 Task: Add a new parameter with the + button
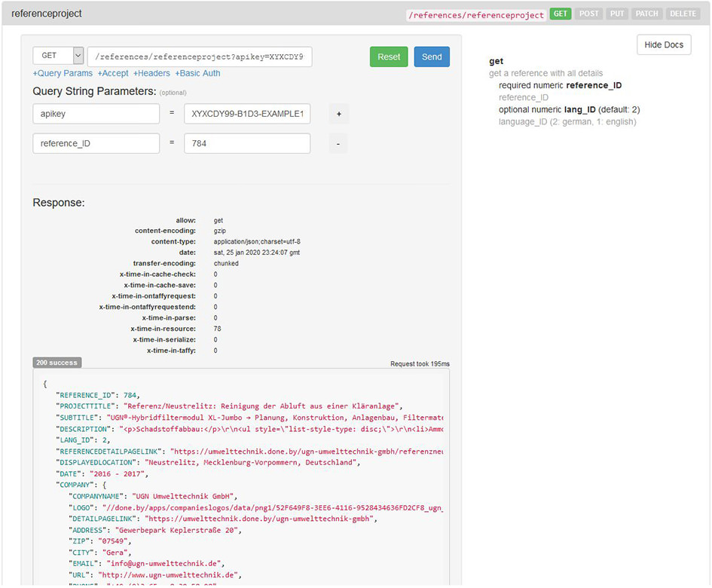click(x=338, y=114)
